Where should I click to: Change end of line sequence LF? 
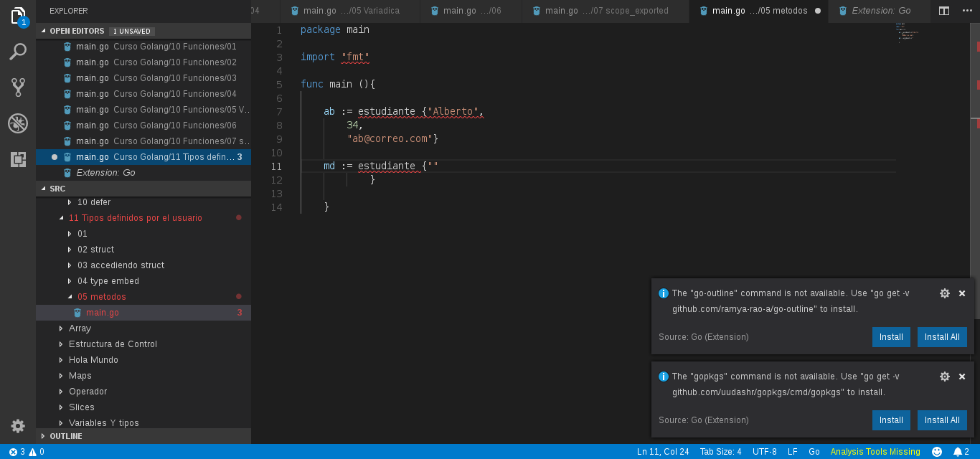click(793, 452)
